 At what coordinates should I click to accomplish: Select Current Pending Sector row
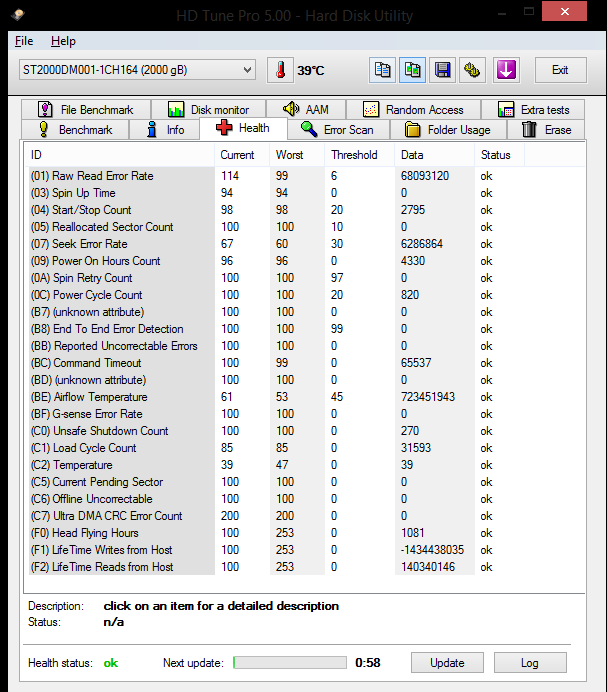click(276, 482)
